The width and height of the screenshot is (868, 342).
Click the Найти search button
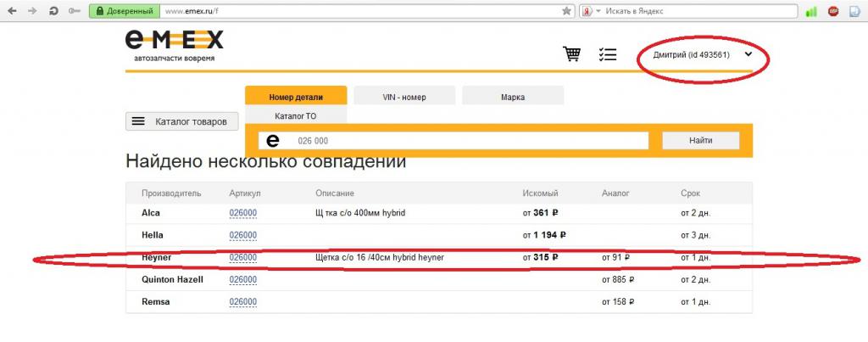pyautogui.click(x=701, y=141)
